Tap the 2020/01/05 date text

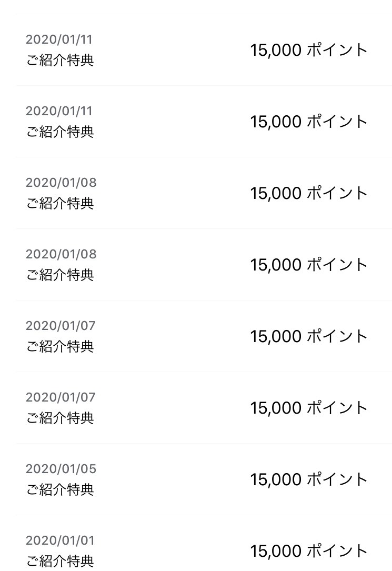(x=61, y=469)
